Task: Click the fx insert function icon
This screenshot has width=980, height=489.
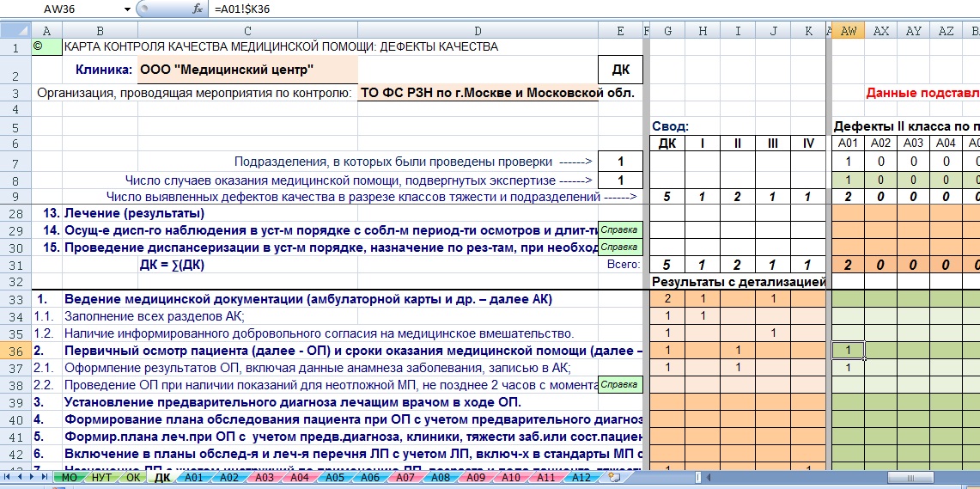Action: coord(198,9)
